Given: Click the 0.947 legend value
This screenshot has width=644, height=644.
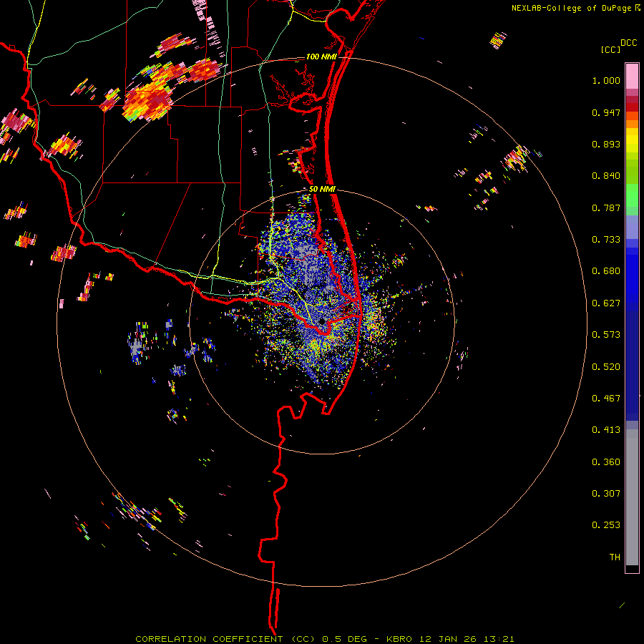Looking at the screenshot, I should tap(606, 112).
